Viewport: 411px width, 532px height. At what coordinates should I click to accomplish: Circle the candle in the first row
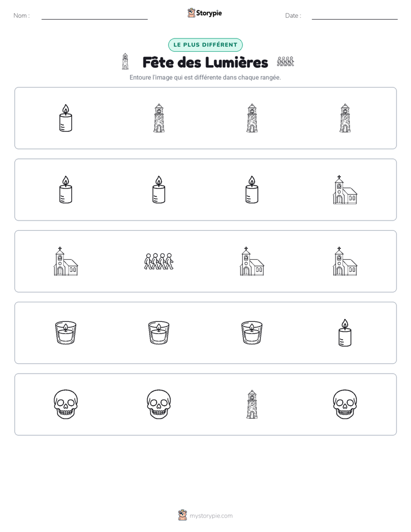pyautogui.click(x=66, y=117)
